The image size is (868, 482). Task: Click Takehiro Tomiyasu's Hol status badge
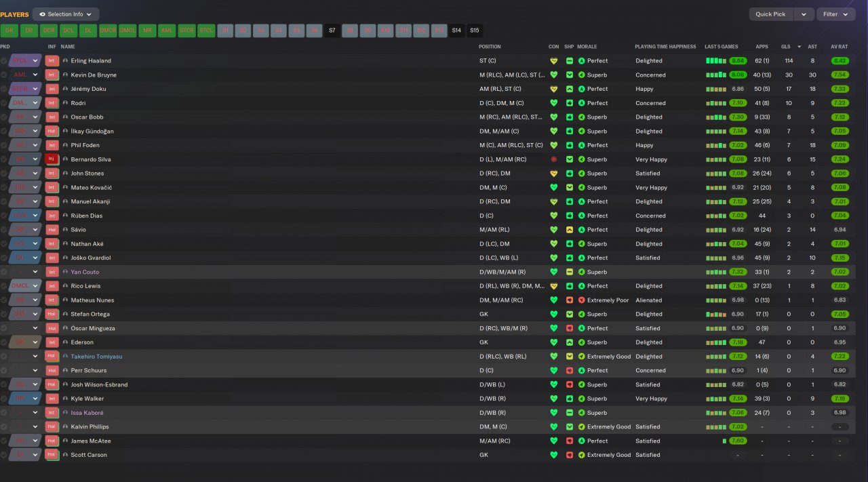[52, 356]
